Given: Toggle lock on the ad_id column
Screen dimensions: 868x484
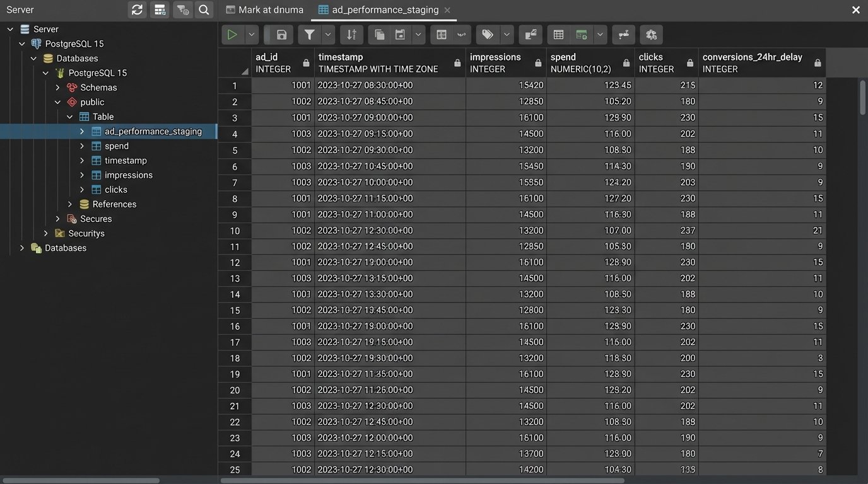Looking at the screenshot, I should [306, 63].
